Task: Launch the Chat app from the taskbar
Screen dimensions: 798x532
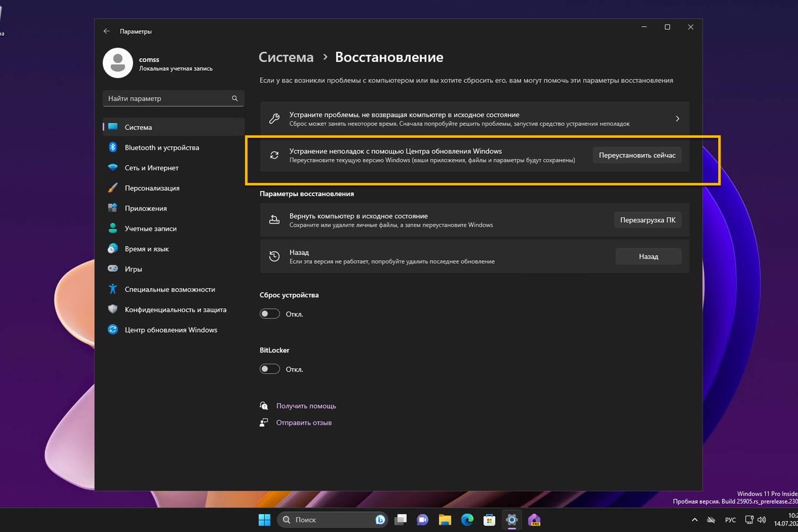Action: coord(423,520)
